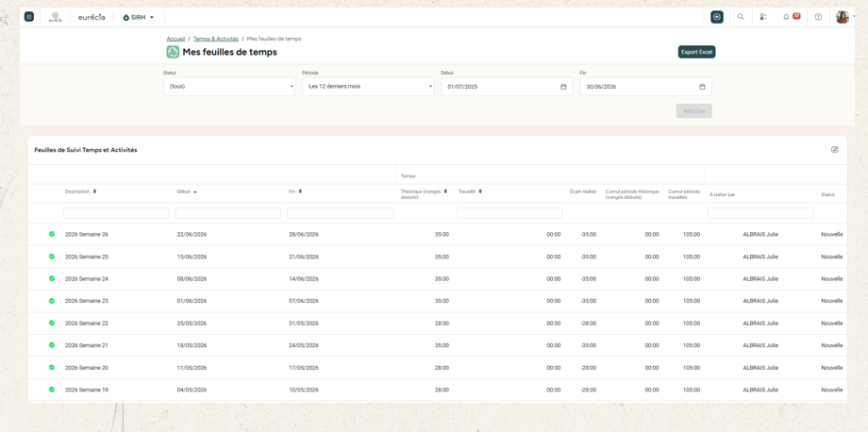The image size is (868, 432).
Task: Click the tasks checklist icon in header
Action: click(x=763, y=17)
